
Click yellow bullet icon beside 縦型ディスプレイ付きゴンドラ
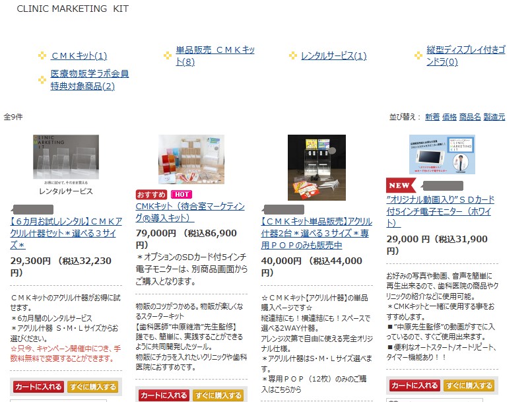click(x=418, y=55)
